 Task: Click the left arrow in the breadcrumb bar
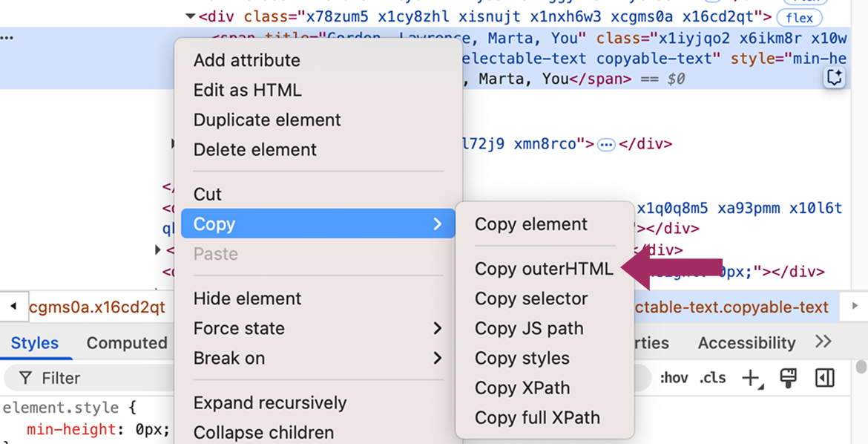pyautogui.click(x=12, y=306)
